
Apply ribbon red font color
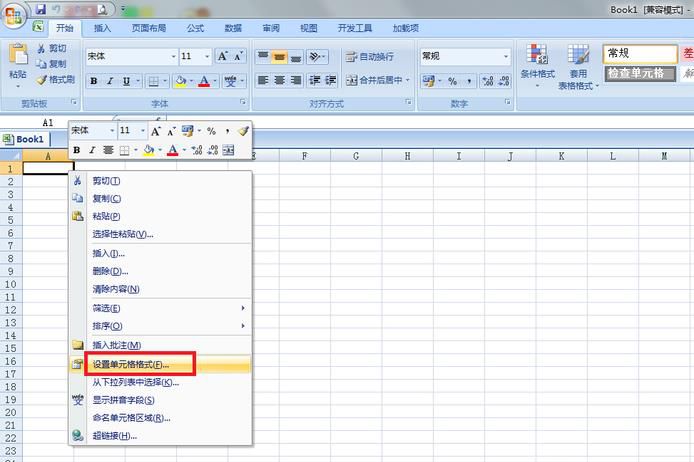coord(204,81)
